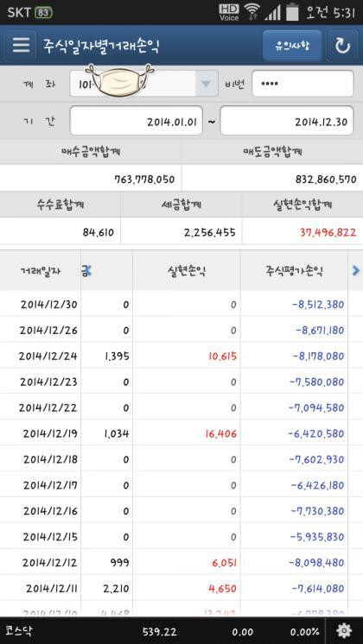Open the start date 2014.01.01 picker

point(136,121)
